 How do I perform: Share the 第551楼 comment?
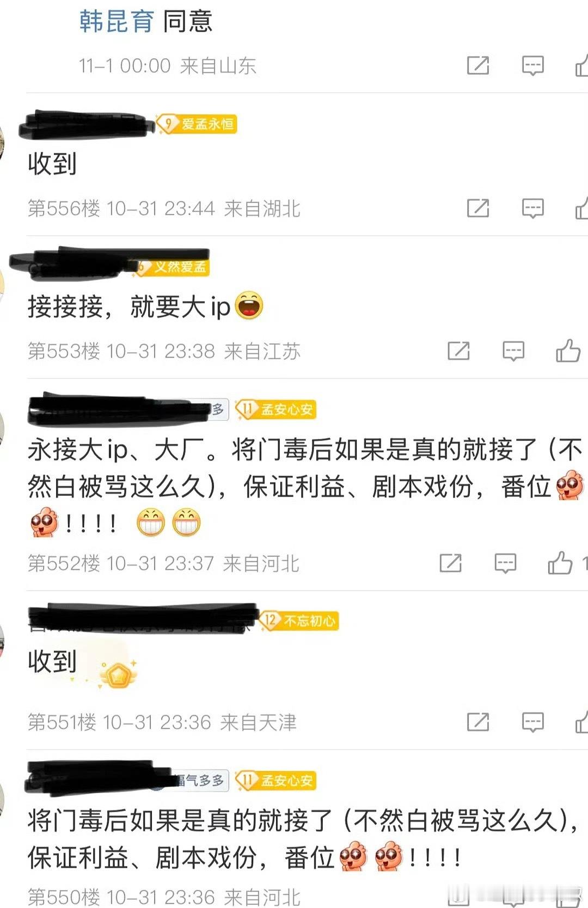[478, 722]
